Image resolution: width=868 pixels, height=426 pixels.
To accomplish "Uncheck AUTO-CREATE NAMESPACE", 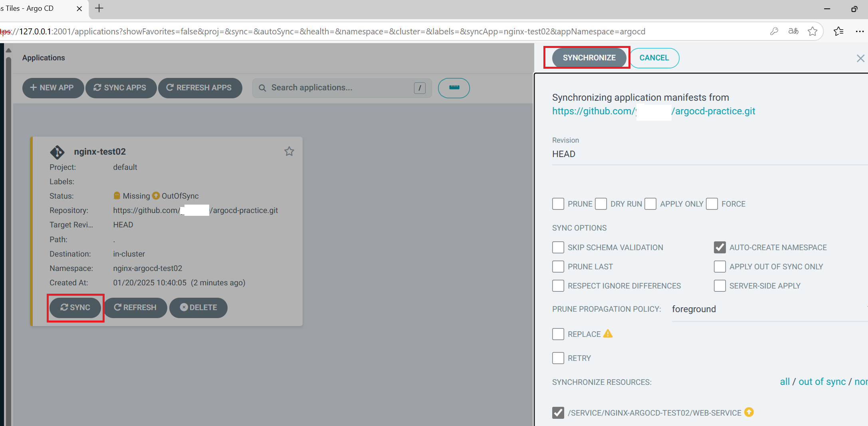I will click(720, 247).
